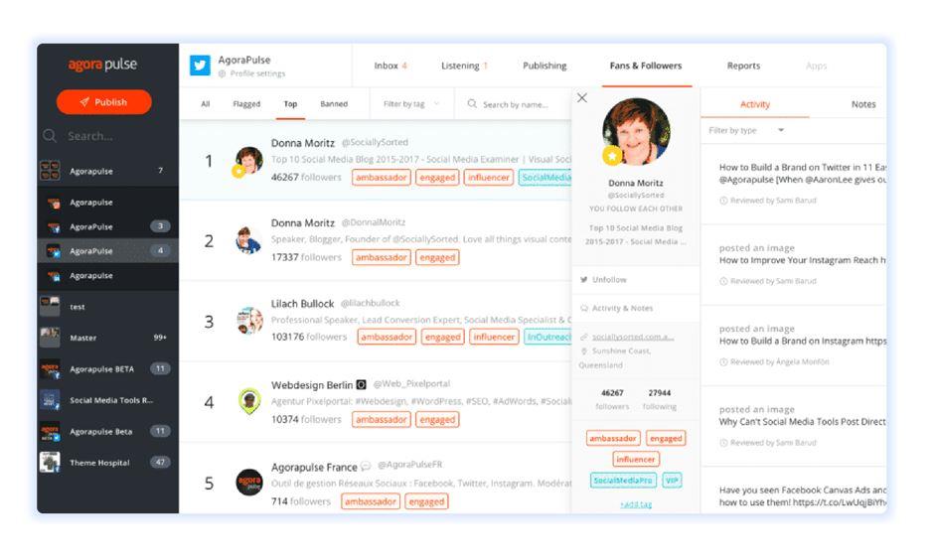The height and width of the screenshot is (560, 934).
Task: Open the Twitter profile icon beside AgoraPulse
Action: (200, 66)
